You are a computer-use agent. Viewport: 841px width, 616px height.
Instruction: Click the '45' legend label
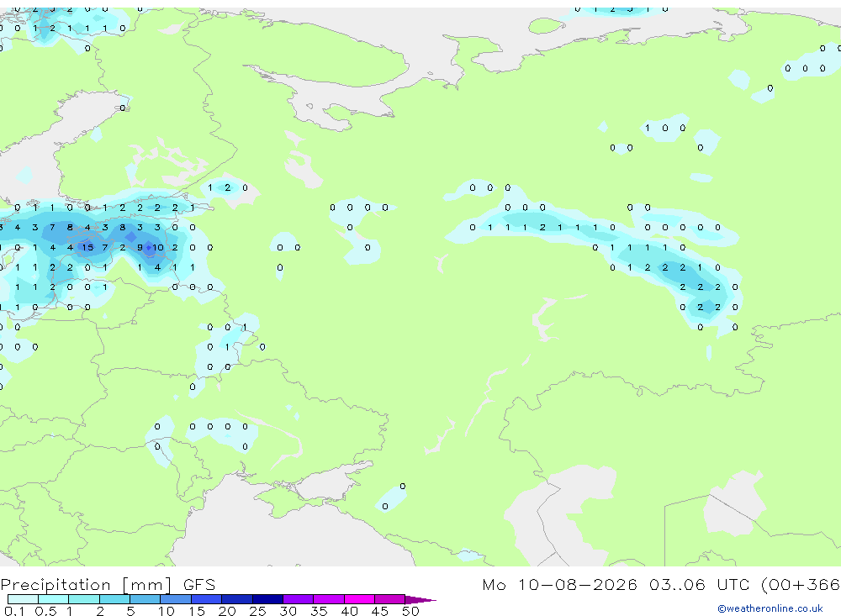click(x=380, y=611)
